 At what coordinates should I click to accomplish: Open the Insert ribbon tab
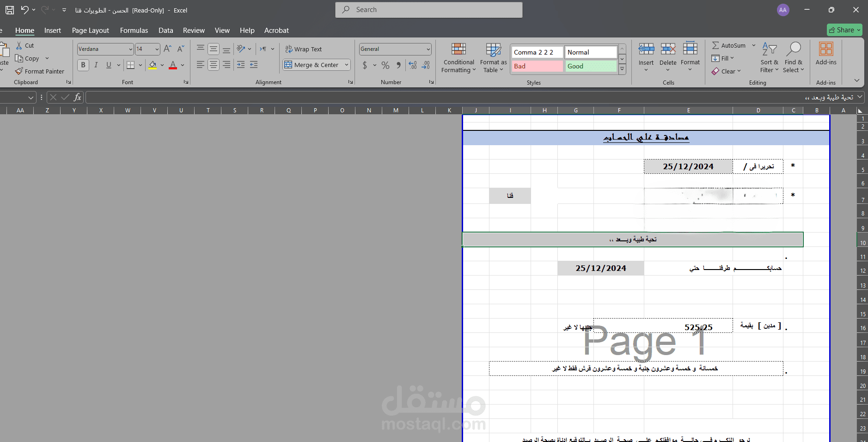[x=53, y=31]
